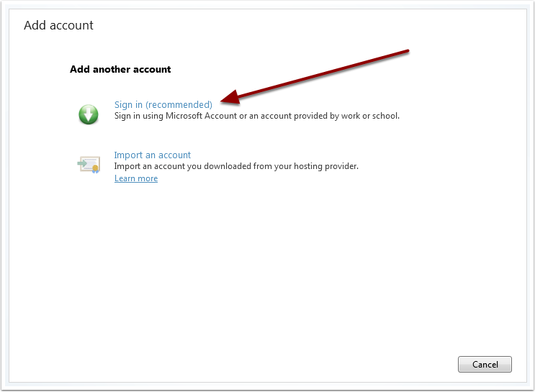Click the 'Add account' dialog title
The height and width of the screenshot is (392, 535).
58,25
